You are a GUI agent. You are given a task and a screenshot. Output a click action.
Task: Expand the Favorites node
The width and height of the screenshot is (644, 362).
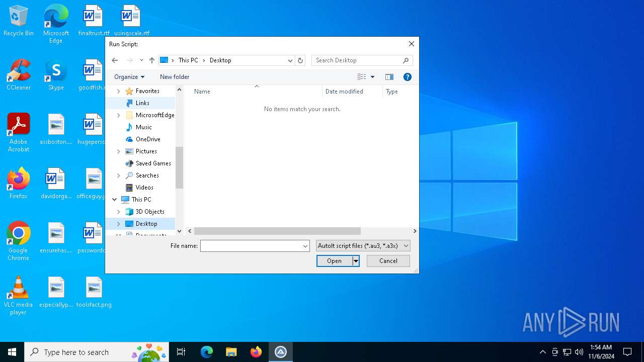pyautogui.click(x=119, y=91)
